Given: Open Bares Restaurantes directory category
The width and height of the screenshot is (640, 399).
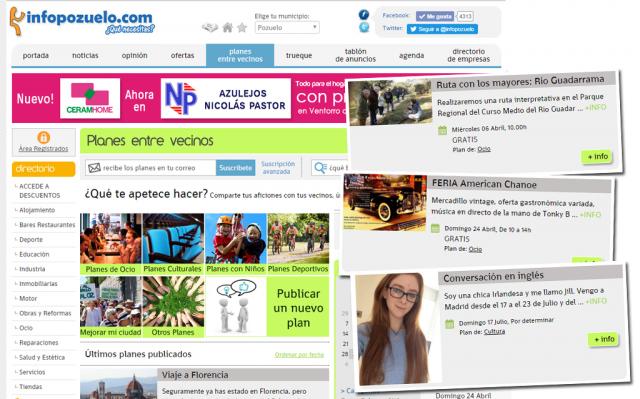Looking at the screenshot, I should 47,225.
